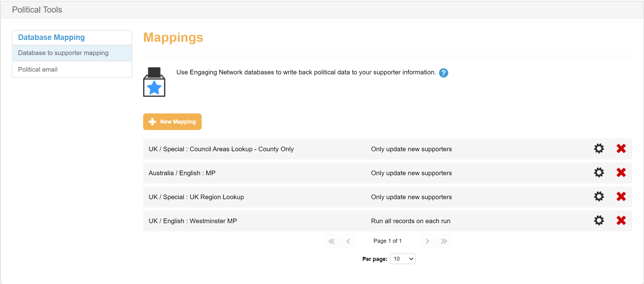This screenshot has width=644, height=284.
Task: Open settings gear for Australia MP mapping
Action: pyautogui.click(x=599, y=173)
